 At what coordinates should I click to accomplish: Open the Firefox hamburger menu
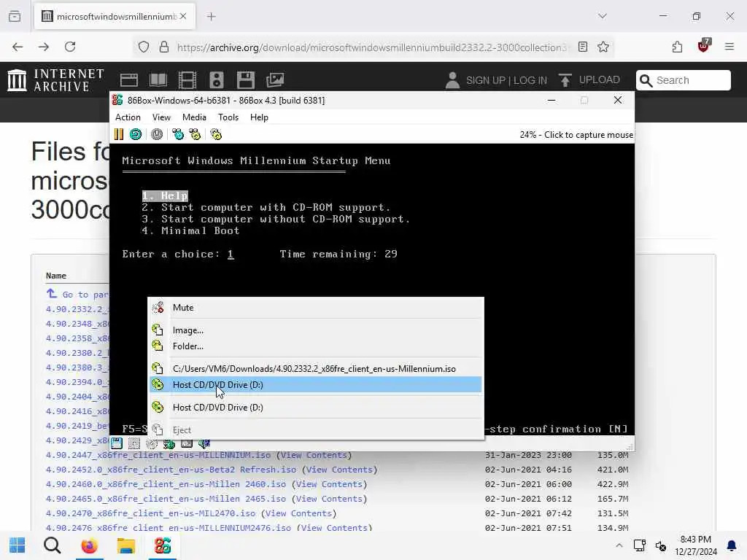tap(729, 47)
